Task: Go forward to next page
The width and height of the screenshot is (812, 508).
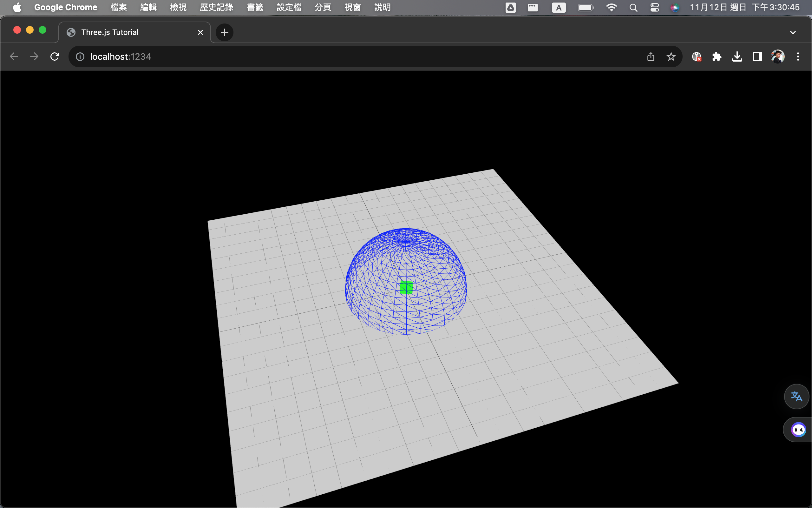Action: tap(34, 57)
